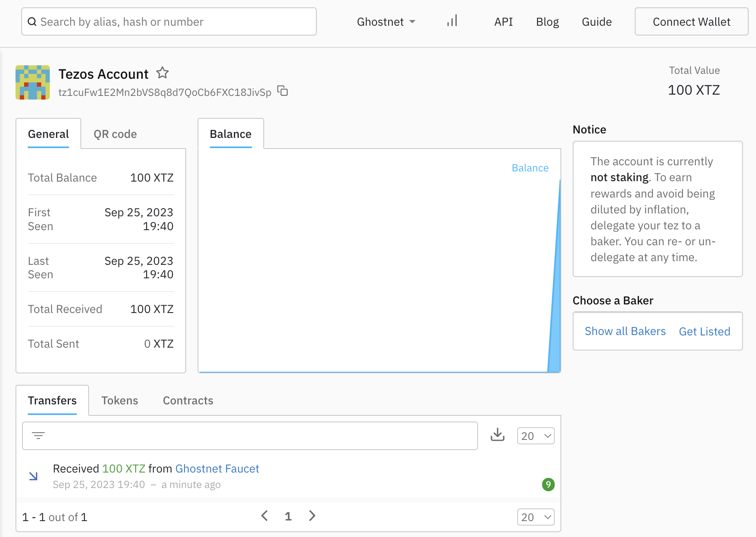The image size is (756, 537).
Task: Click the filter icon in the transfers bar
Action: click(38, 436)
